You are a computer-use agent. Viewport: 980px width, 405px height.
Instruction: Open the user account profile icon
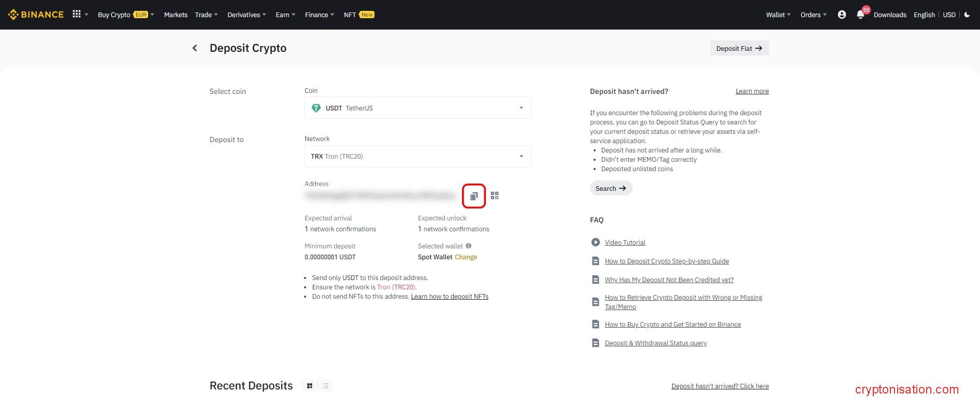pyautogui.click(x=842, y=15)
